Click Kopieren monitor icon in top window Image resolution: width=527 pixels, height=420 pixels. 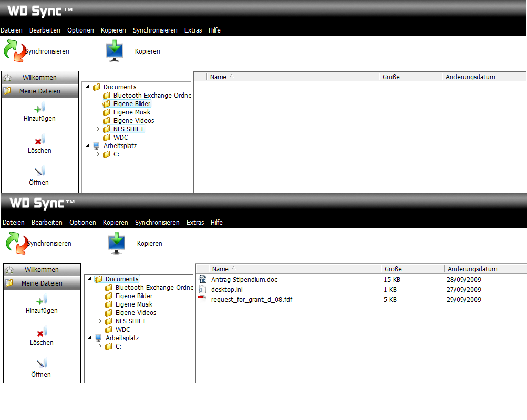click(114, 51)
